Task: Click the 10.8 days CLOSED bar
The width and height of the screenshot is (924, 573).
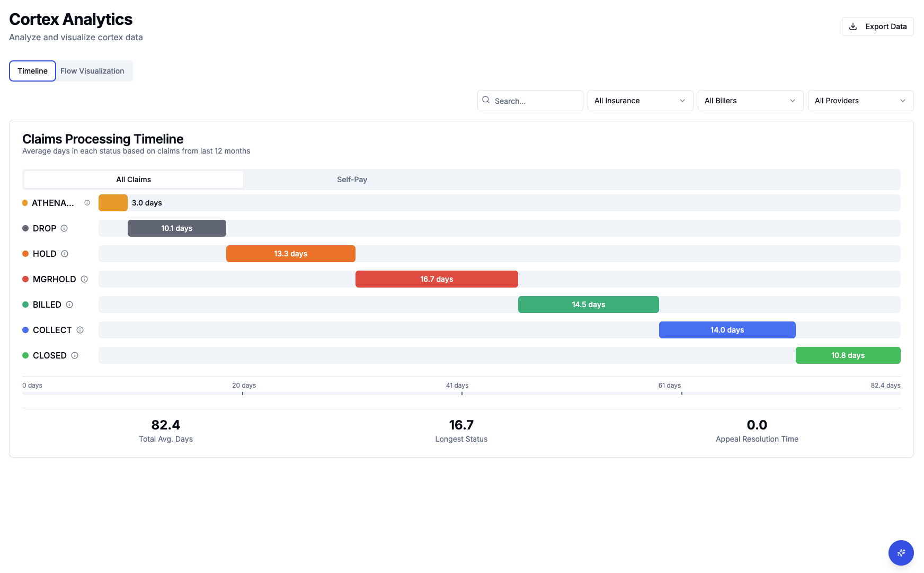Action: 848,355
